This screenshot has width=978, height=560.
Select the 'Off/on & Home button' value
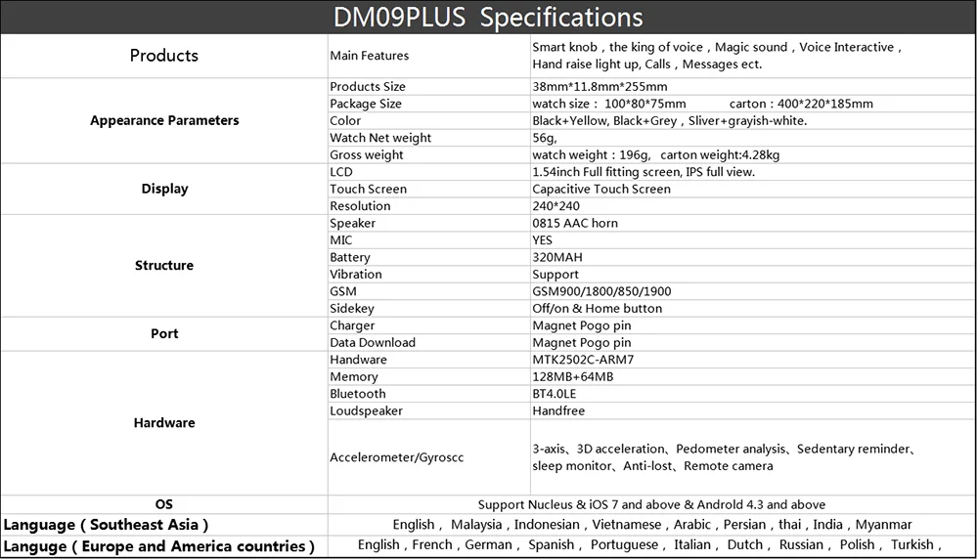(597, 308)
